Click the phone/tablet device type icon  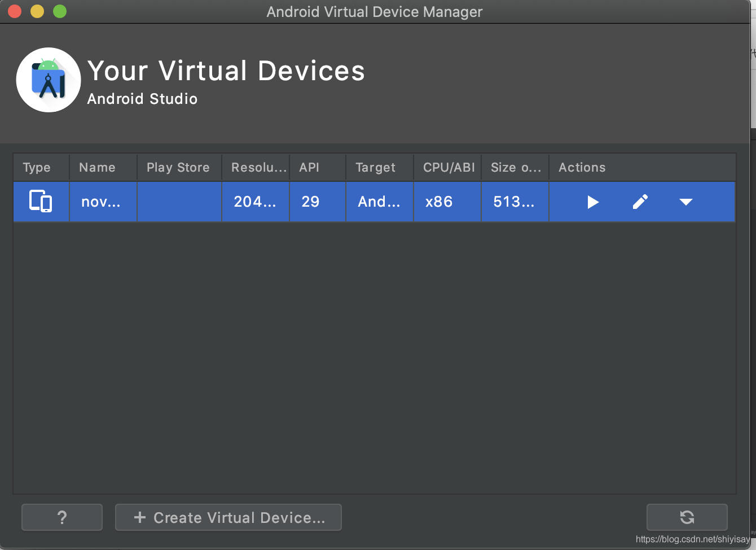41,202
